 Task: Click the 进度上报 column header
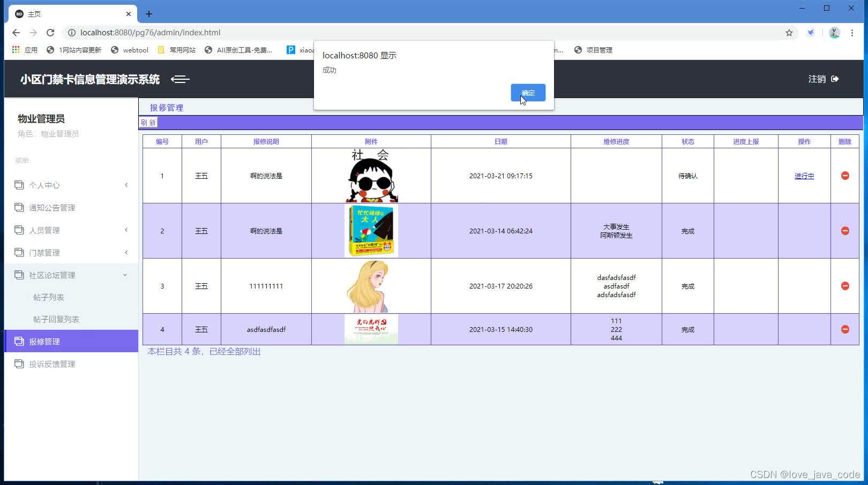point(746,141)
